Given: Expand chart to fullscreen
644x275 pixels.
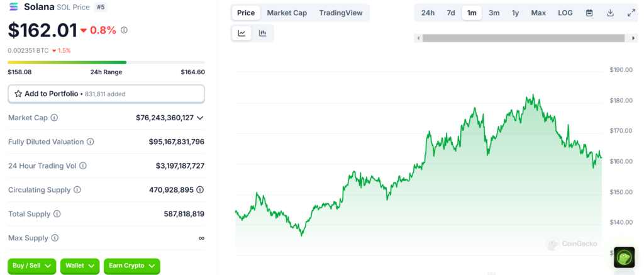Looking at the screenshot, I should 631,13.
